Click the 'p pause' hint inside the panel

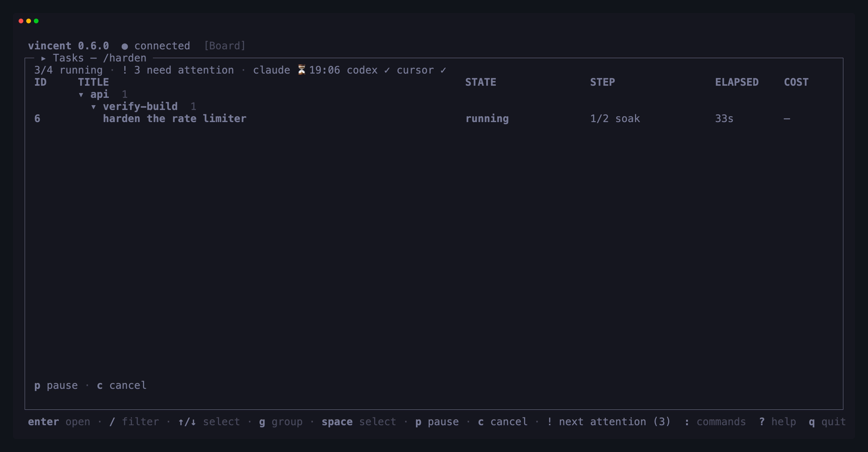pyautogui.click(x=56, y=385)
